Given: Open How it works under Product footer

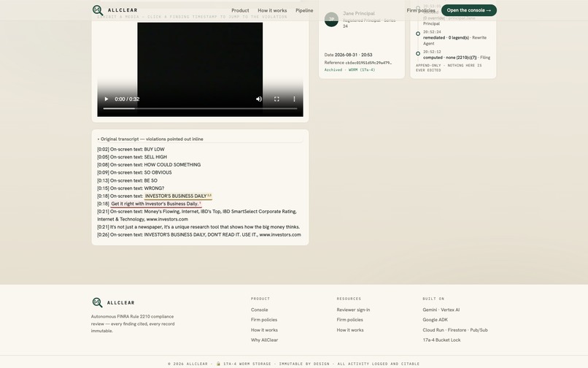Looking at the screenshot, I should point(264,330).
